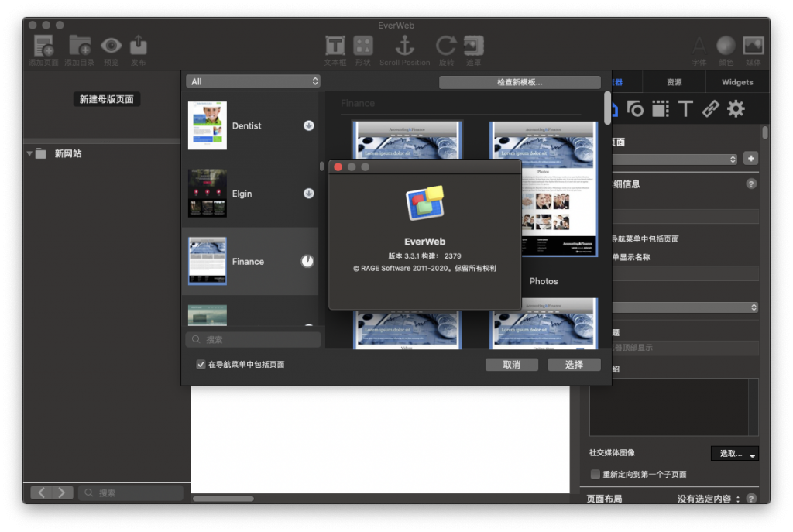This screenshot has height=532, width=793.
Task: Click the bottom-left sidebar search field
Action: click(x=130, y=493)
